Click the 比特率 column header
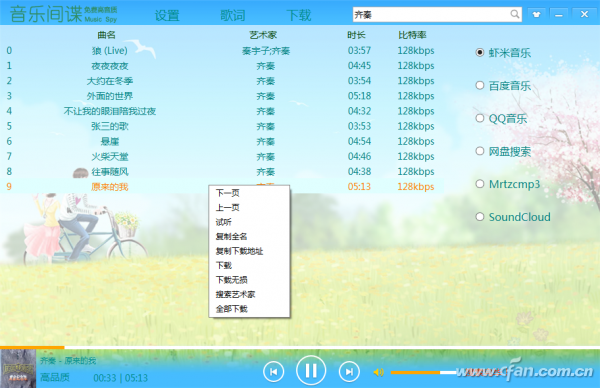The height and width of the screenshot is (388, 600). [x=412, y=35]
